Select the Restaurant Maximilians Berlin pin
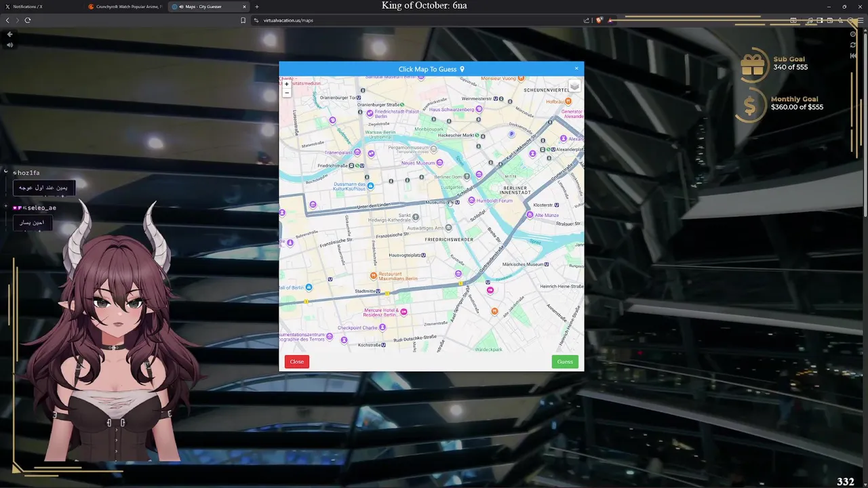This screenshot has height=488, width=868. [373, 276]
